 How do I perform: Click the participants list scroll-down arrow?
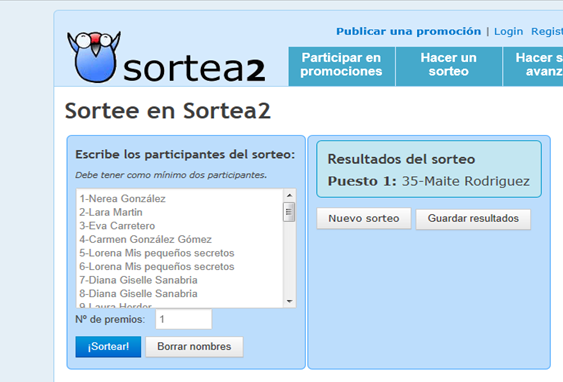[289, 302]
